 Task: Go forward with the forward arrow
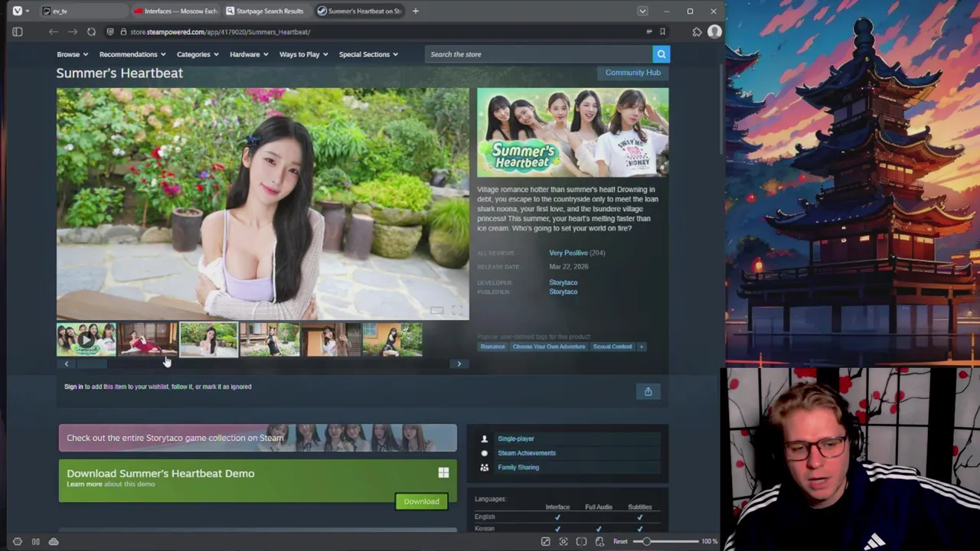coord(72,31)
